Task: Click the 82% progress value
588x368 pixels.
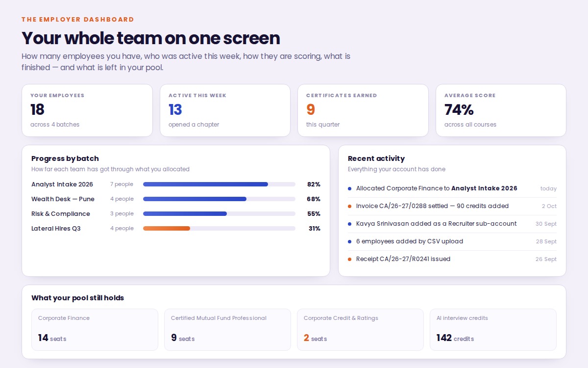Action: tap(314, 184)
